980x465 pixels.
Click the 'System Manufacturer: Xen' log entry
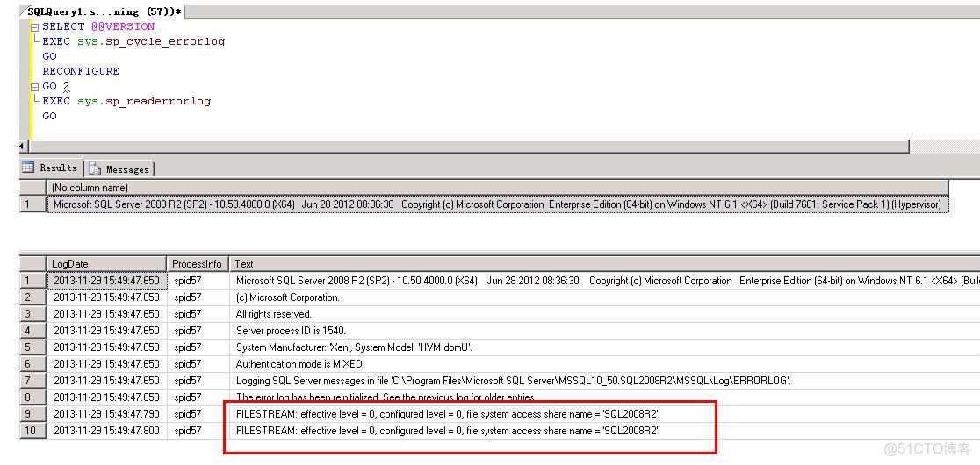pos(354,347)
